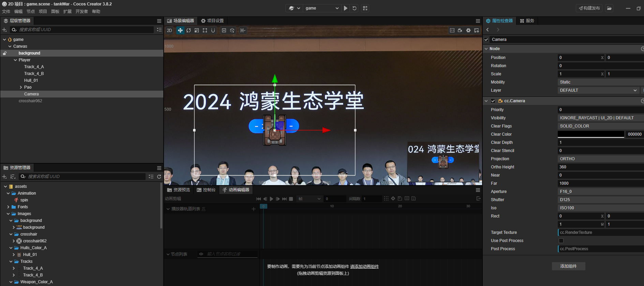Click the local/world coordinate cube icon
The height and width of the screenshot is (286, 644).
pos(232,30)
